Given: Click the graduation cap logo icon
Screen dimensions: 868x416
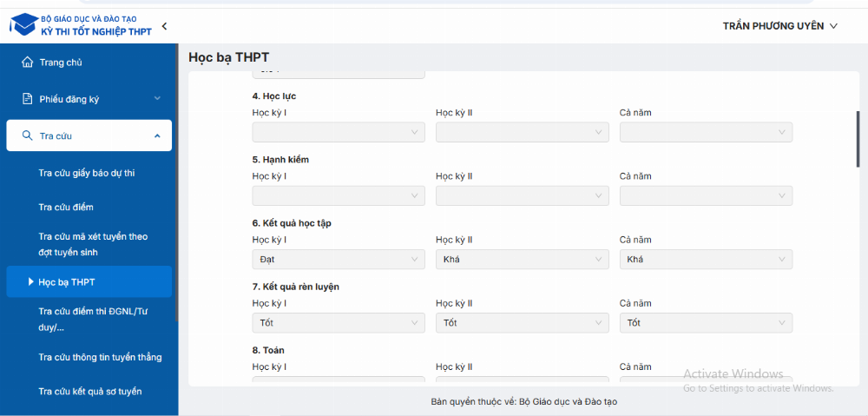Looking at the screenshot, I should pos(23,25).
